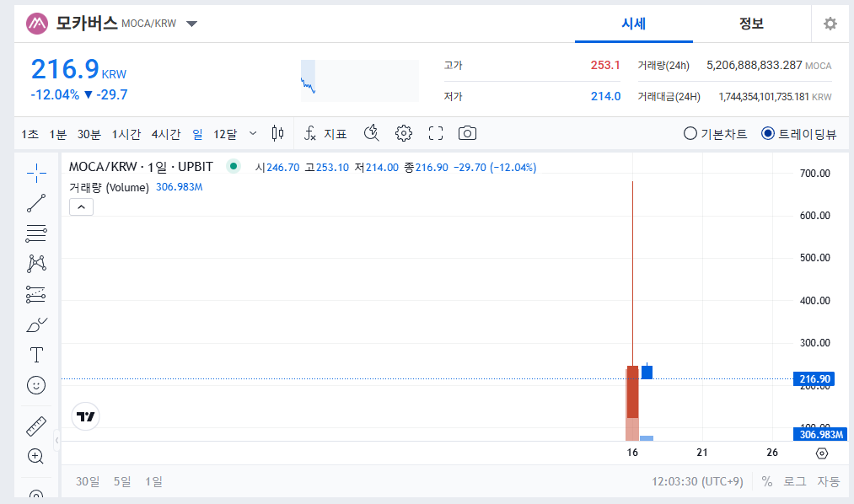This screenshot has height=504, width=854.
Task: Set the date range to 30일
Action: click(88, 481)
